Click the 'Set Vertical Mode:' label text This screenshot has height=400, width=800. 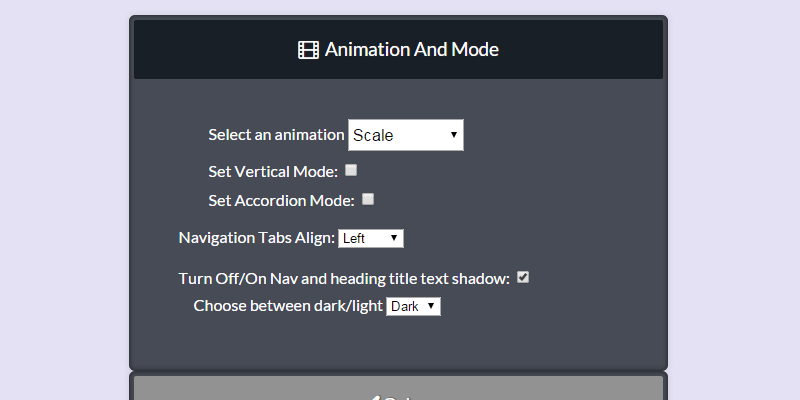tap(273, 172)
